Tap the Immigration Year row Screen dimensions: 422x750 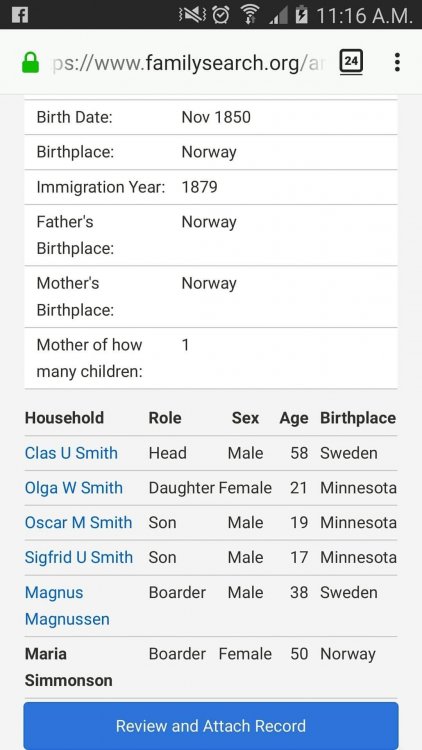[x=211, y=187]
